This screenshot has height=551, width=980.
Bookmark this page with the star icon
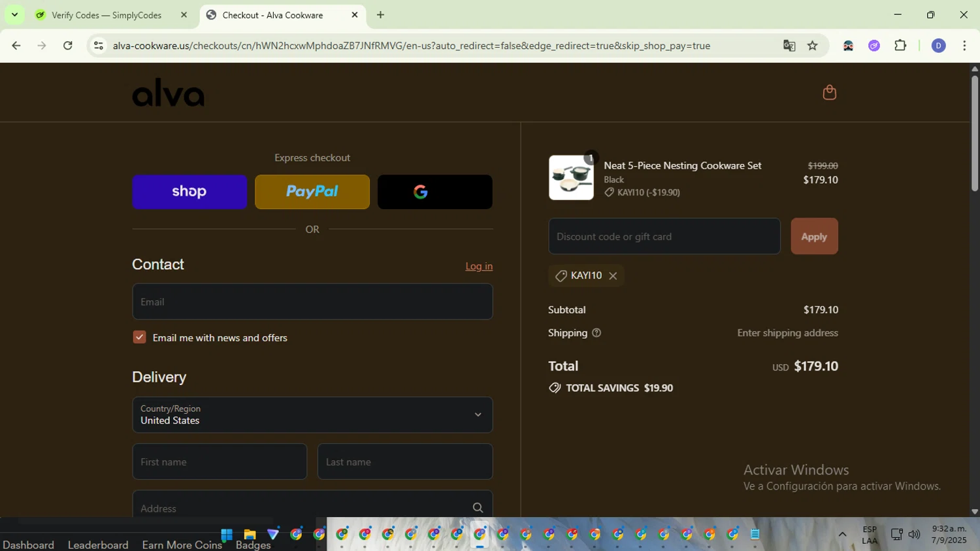point(813,46)
